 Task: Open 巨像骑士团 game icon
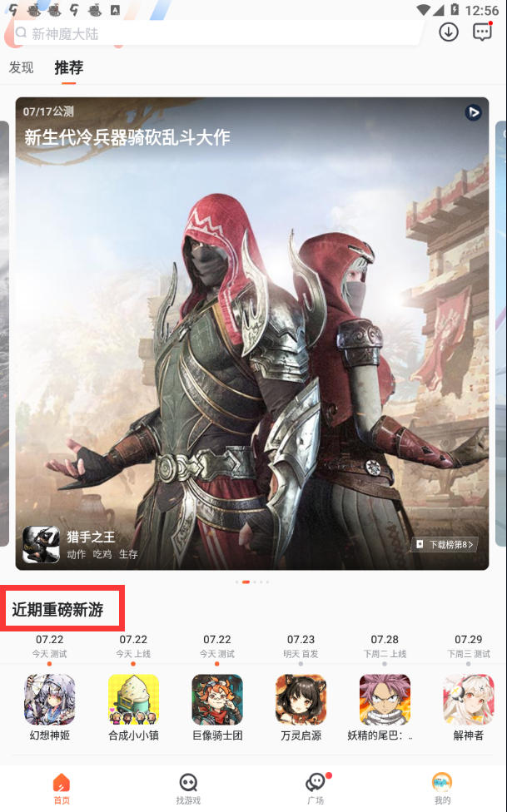217,699
